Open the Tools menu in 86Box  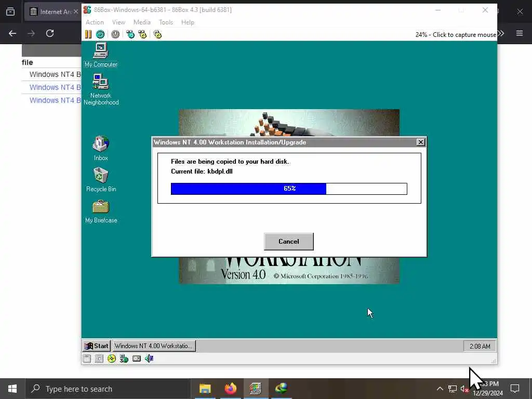[x=166, y=22]
